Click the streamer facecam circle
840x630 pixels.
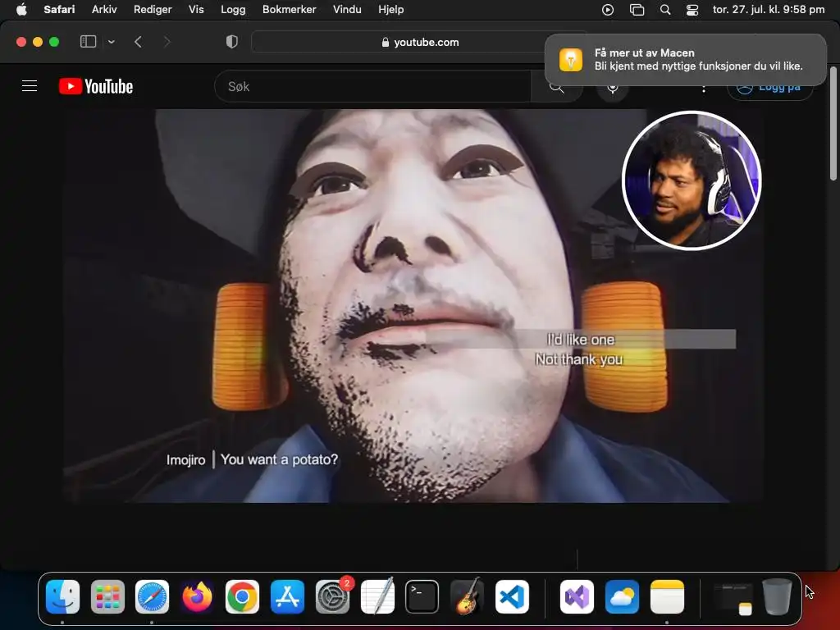pyautogui.click(x=692, y=180)
